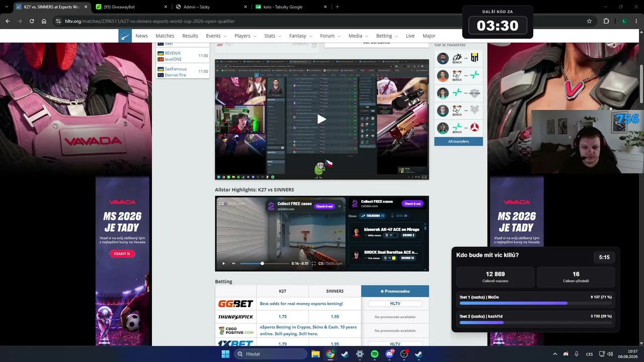Click the Check it out button beside highlights list

[412, 204]
